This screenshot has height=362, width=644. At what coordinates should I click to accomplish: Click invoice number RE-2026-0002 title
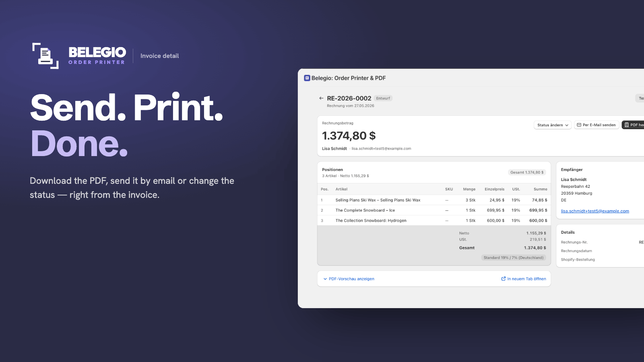click(349, 98)
